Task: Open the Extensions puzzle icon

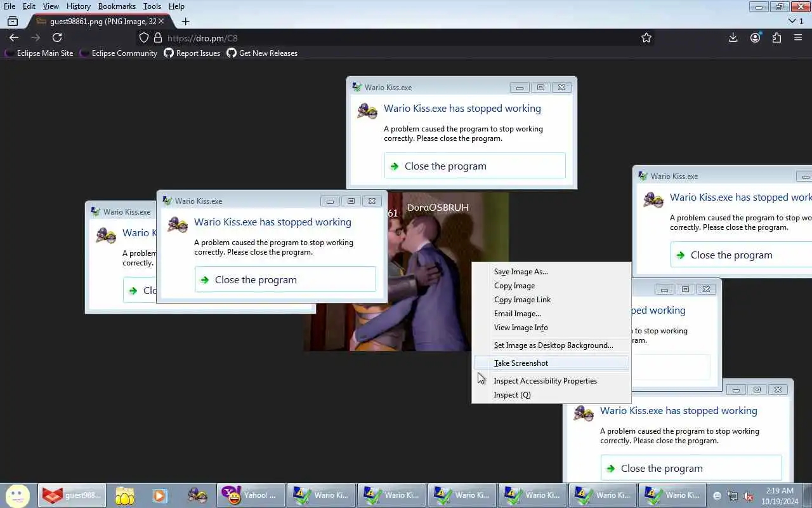Action: point(776,38)
